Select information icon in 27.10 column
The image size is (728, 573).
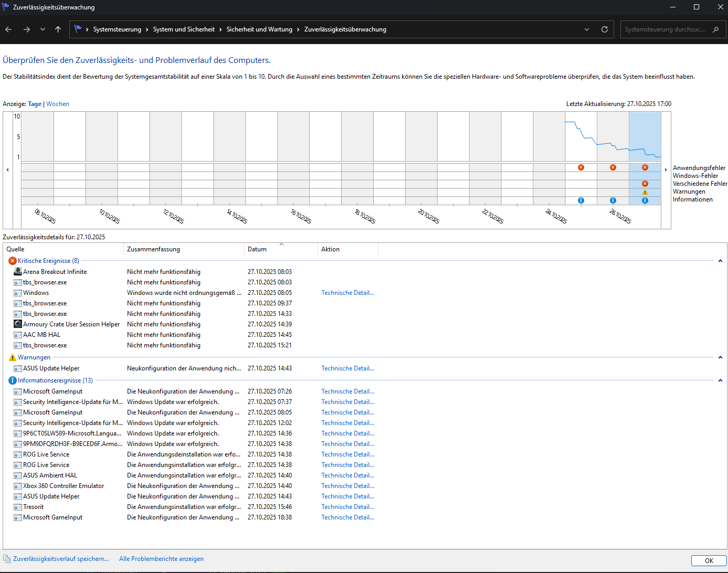645,200
